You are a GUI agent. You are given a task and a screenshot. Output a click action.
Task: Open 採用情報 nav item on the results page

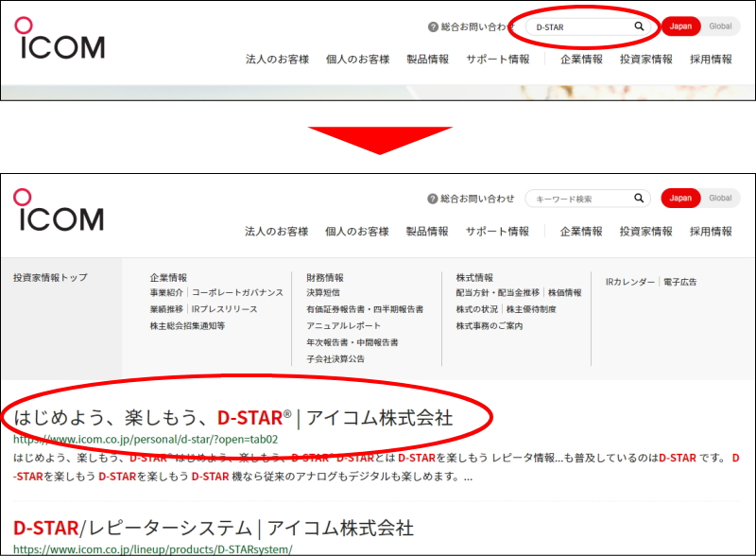click(711, 231)
